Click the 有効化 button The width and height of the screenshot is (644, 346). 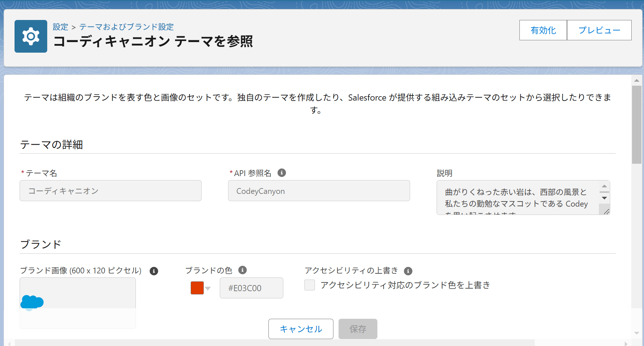[543, 30]
